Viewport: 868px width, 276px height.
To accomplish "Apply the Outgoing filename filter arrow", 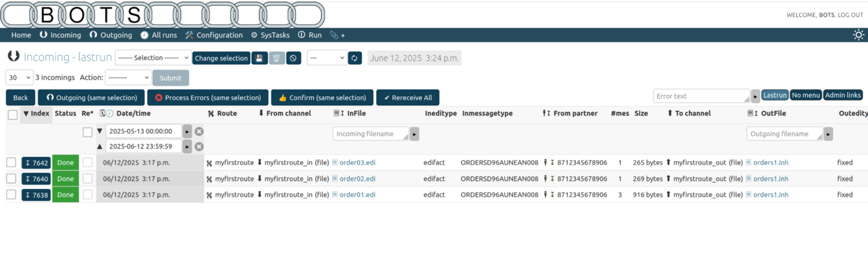I will pyautogui.click(x=828, y=134).
